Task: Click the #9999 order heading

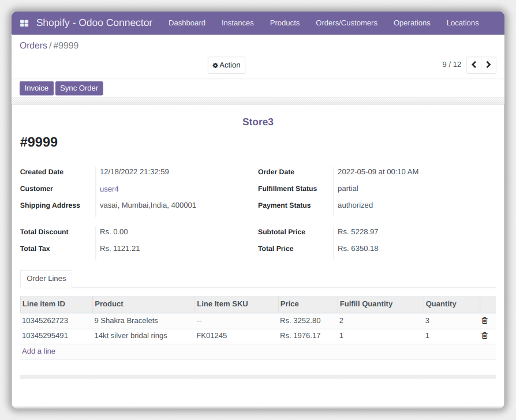Action: pyautogui.click(x=39, y=142)
